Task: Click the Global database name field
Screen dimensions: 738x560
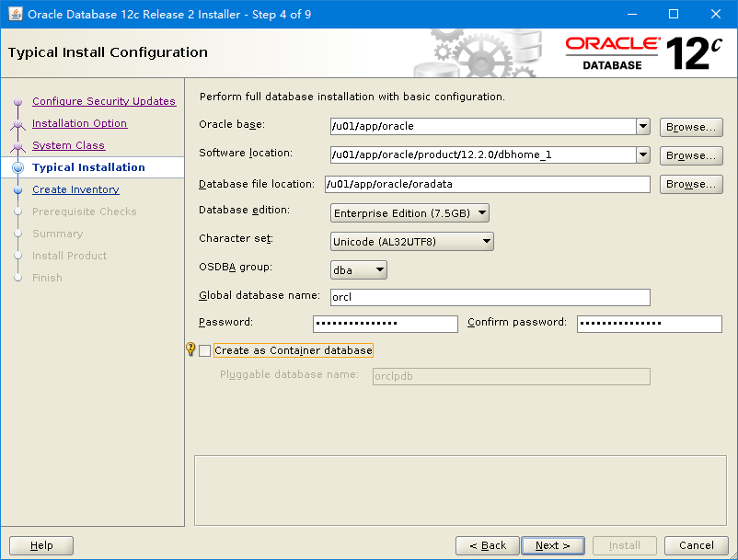Action: point(490,297)
